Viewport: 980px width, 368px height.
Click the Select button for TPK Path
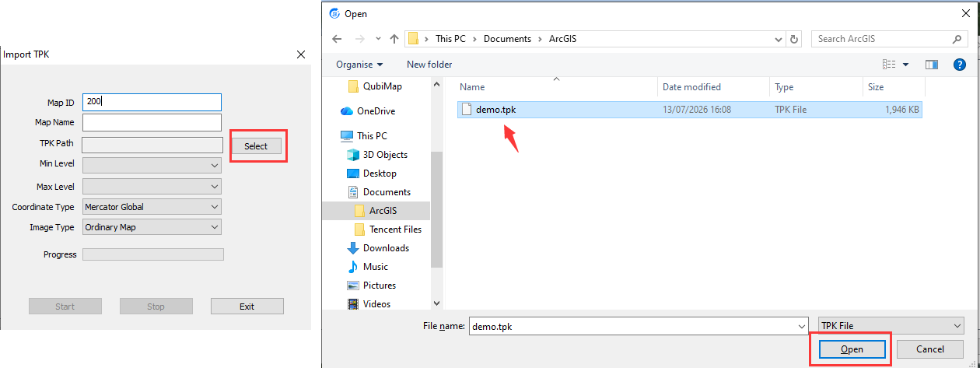click(x=256, y=146)
